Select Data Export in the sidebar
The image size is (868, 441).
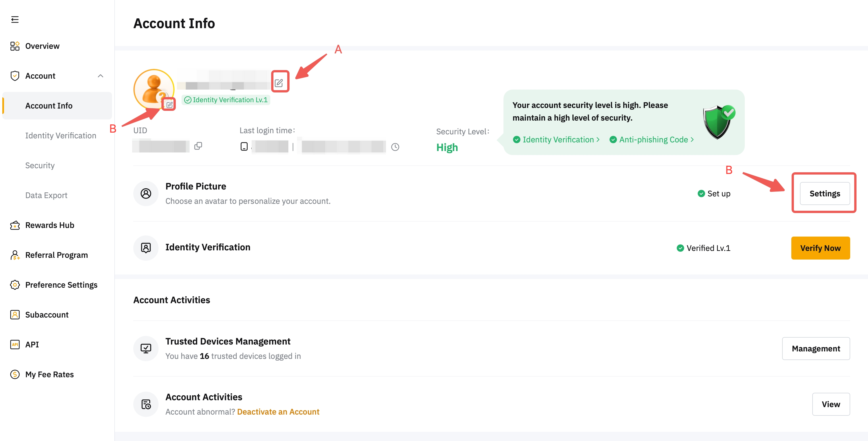(46, 195)
